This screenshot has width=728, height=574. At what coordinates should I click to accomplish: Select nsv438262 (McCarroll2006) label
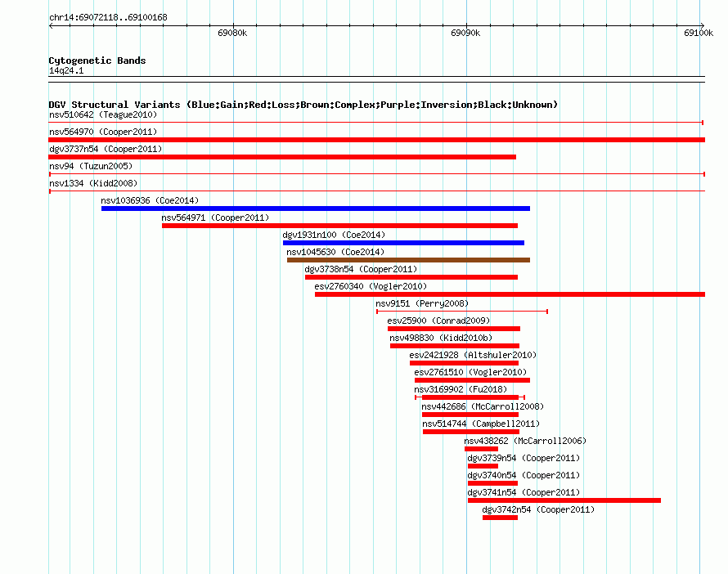tap(525, 441)
